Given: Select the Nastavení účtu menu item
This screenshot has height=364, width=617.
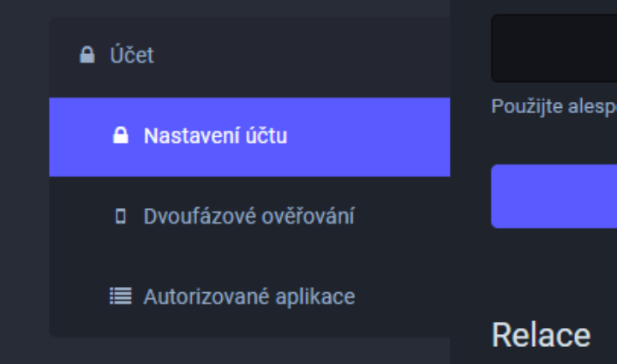Looking at the screenshot, I should [x=215, y=136].
